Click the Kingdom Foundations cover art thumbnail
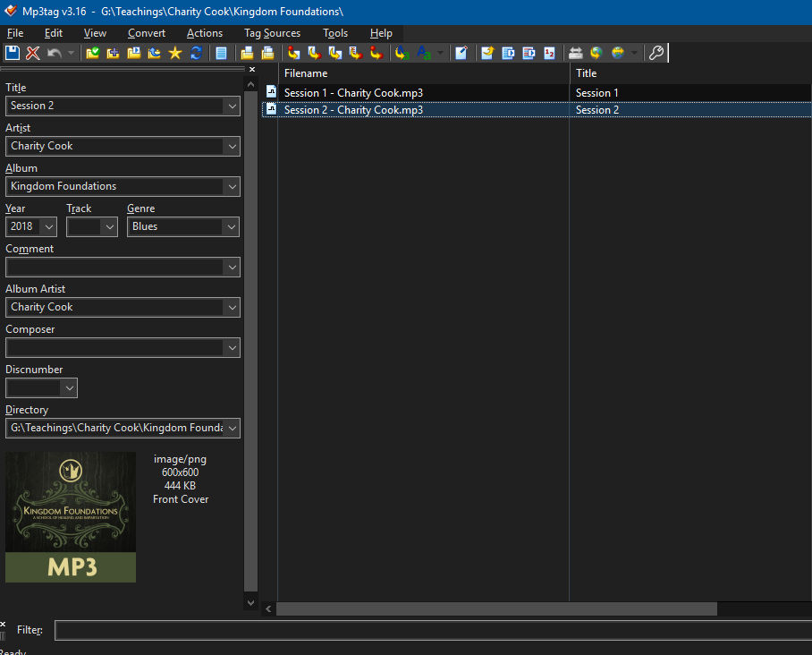The image size is (812, 655). pyautogui.click(x=71, y=517)
